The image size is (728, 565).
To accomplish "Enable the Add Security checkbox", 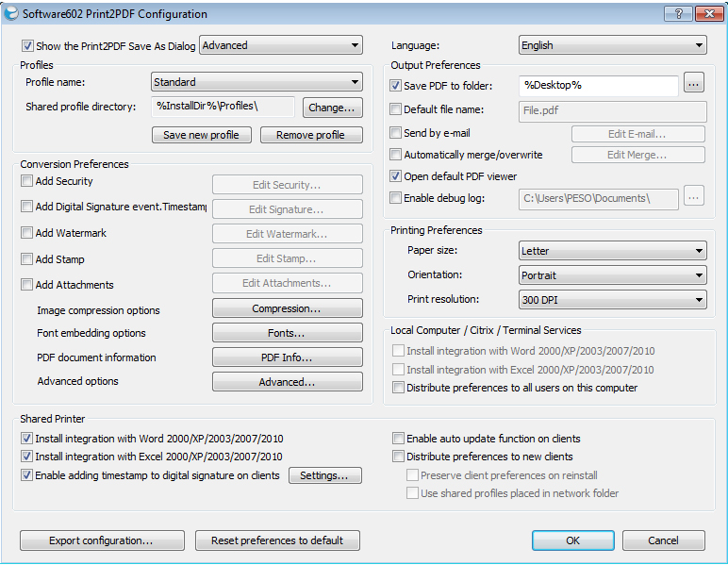I will click(x=27, y=181).
